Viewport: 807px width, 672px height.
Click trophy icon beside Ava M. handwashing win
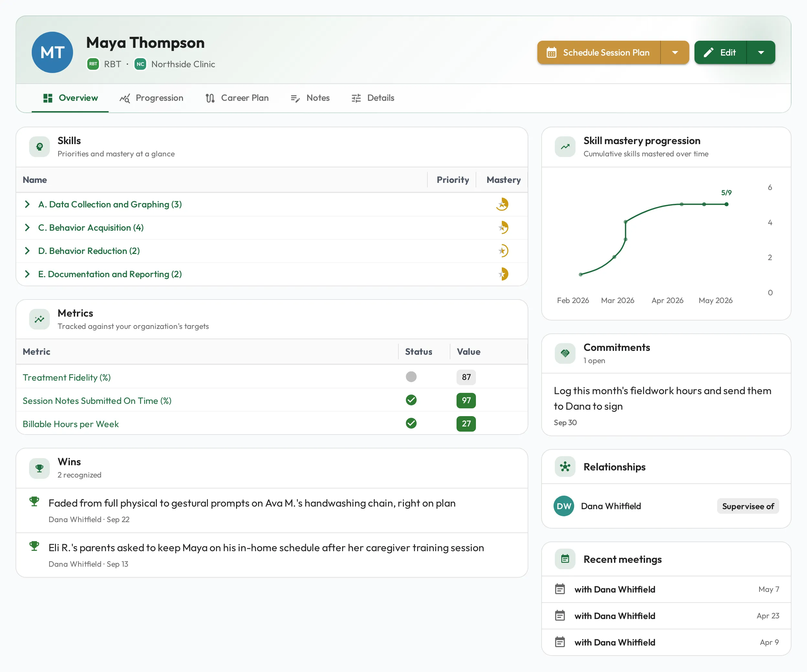[x=34, y=501]
